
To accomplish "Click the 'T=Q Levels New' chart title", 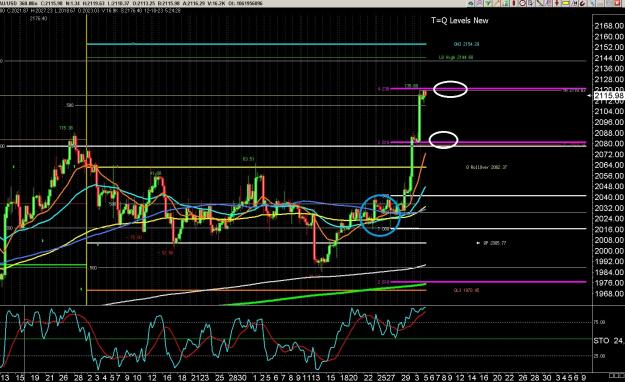I will click(x=460, y=20).
